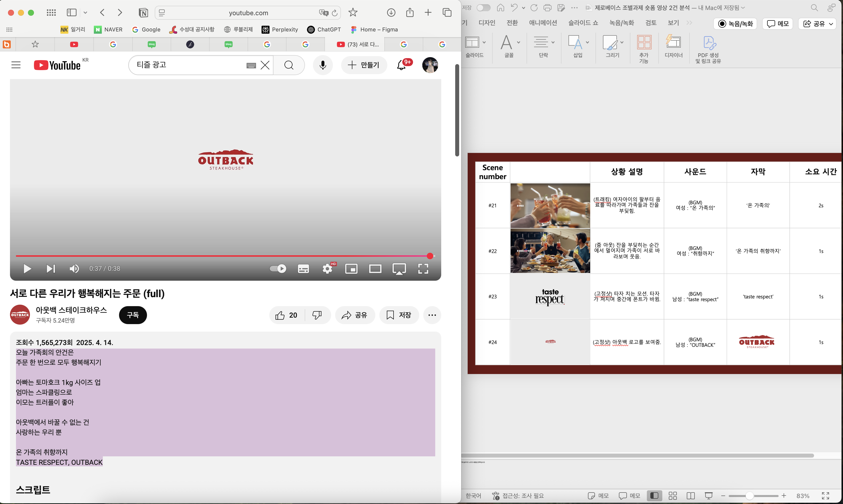Switch to slide sorter view in status bar
The width and height of the screenshot is (843, 504).
pyautogui.click(x=673, y=496)
